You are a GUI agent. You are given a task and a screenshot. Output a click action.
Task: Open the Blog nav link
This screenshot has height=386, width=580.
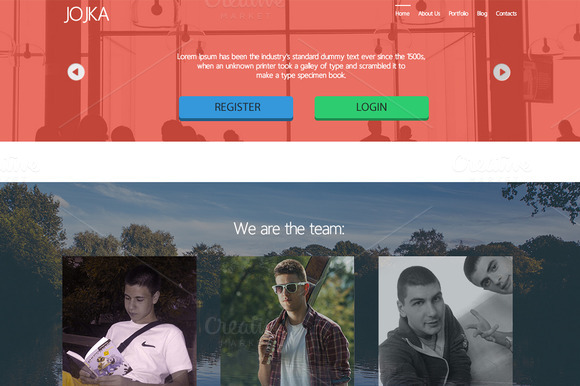482,14
